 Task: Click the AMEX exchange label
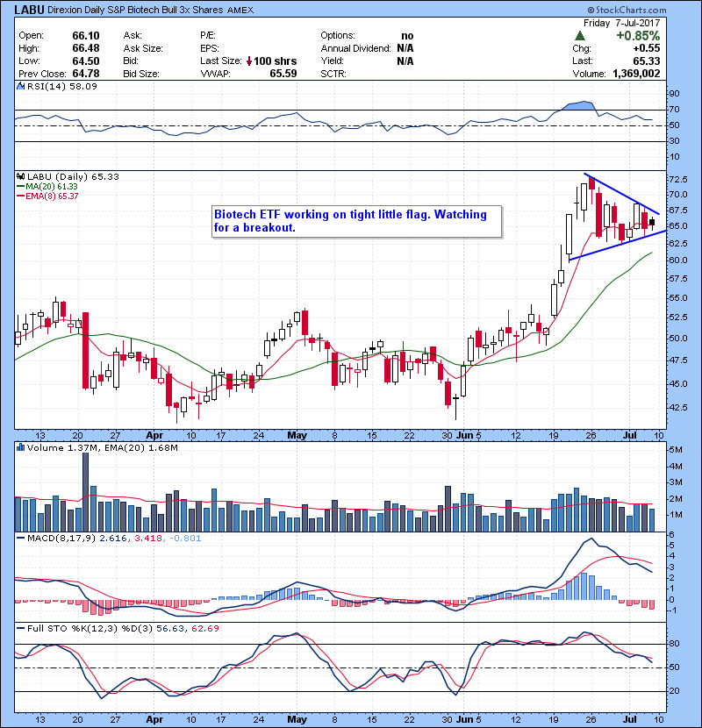coord(240,11)
